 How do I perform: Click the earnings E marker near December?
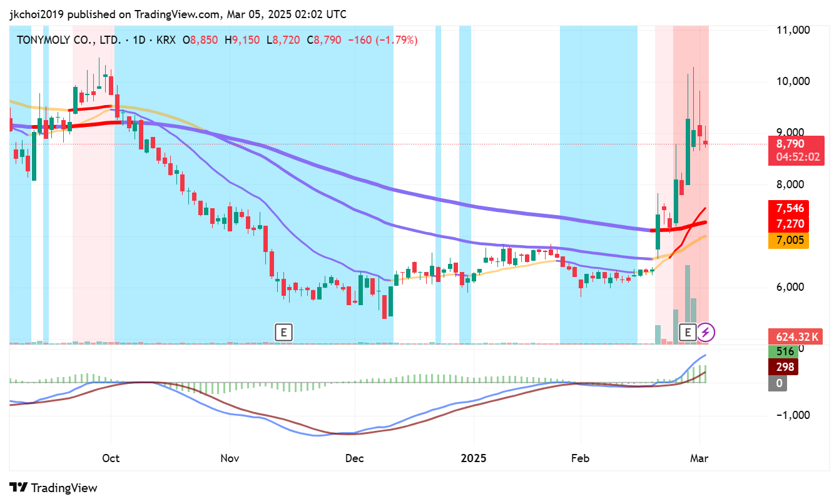284,332
